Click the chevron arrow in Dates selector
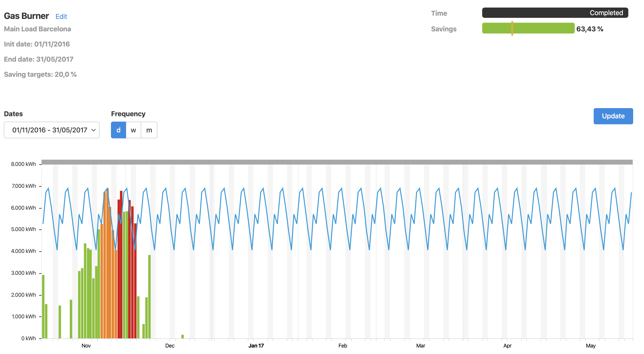 [x=93, y=130]
